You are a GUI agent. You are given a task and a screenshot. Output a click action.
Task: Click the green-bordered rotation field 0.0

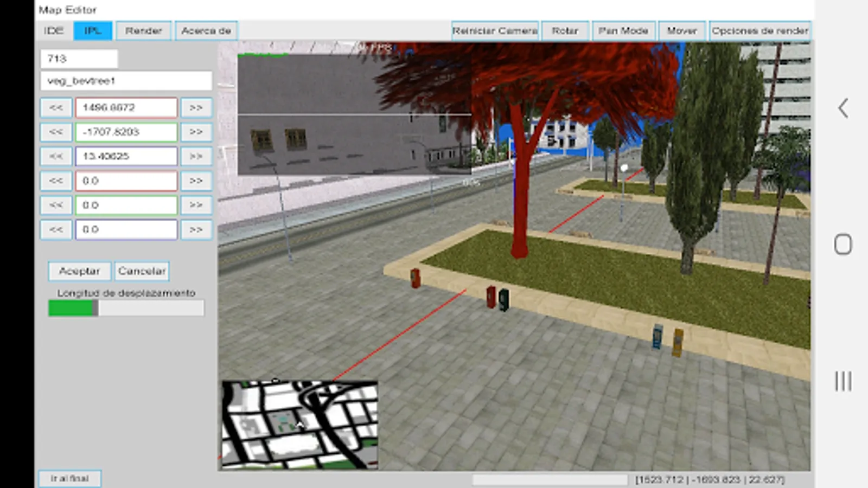(x=126, y=205)
